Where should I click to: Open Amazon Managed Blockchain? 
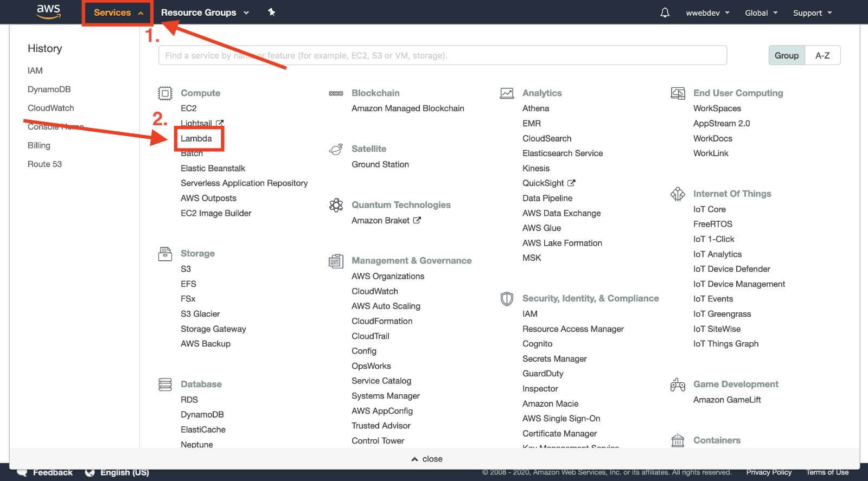click(x=408, y=108)
